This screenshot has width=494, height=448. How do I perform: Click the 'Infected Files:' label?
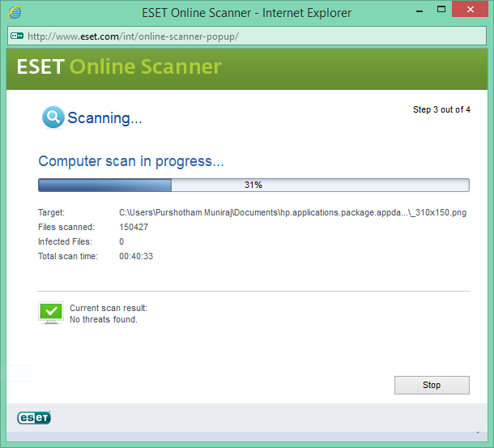(66, 241)
